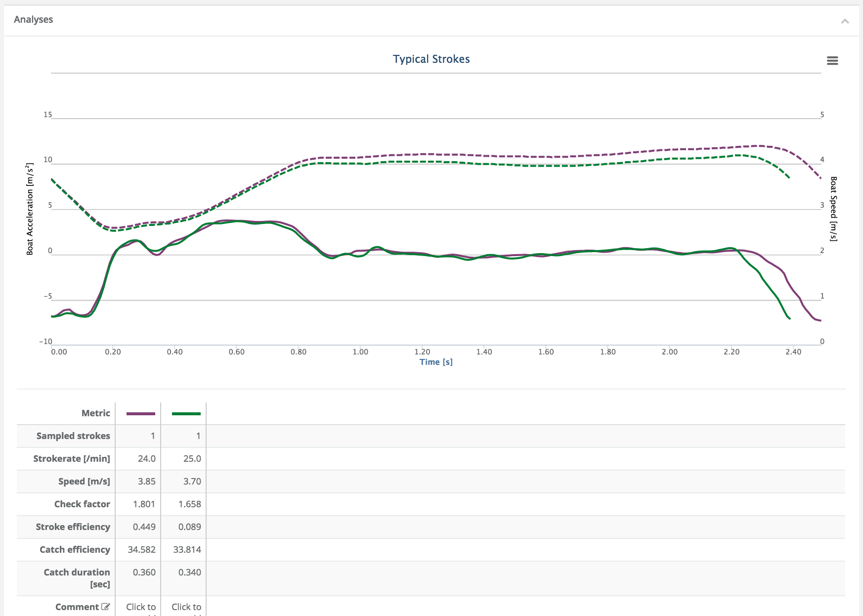Click the Typical Strokes chart title
This screenshot has width=863, height=616.
(x=431, y=59)
